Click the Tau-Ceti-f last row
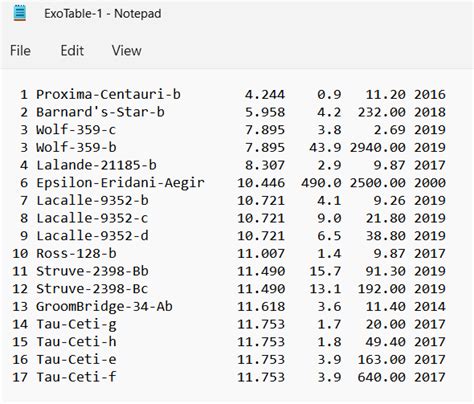Image resolution: width=474 pixels, height=404 pixels. (x=229, y=377)
